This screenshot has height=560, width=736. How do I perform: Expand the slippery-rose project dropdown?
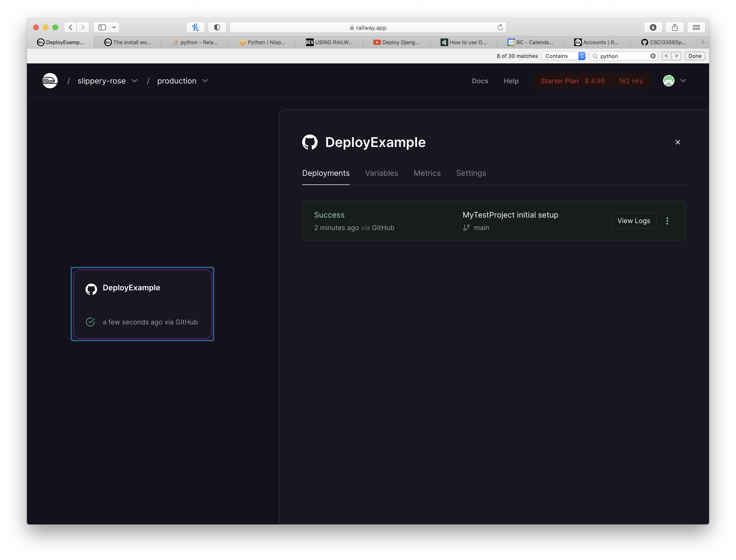[134, 81]
